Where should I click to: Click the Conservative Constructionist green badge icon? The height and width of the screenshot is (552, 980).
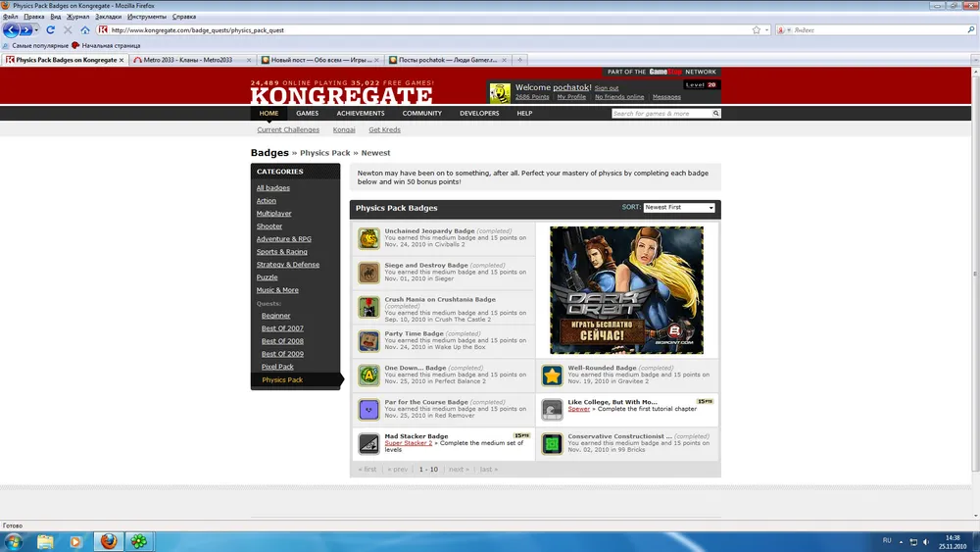(x=553, y=444)
